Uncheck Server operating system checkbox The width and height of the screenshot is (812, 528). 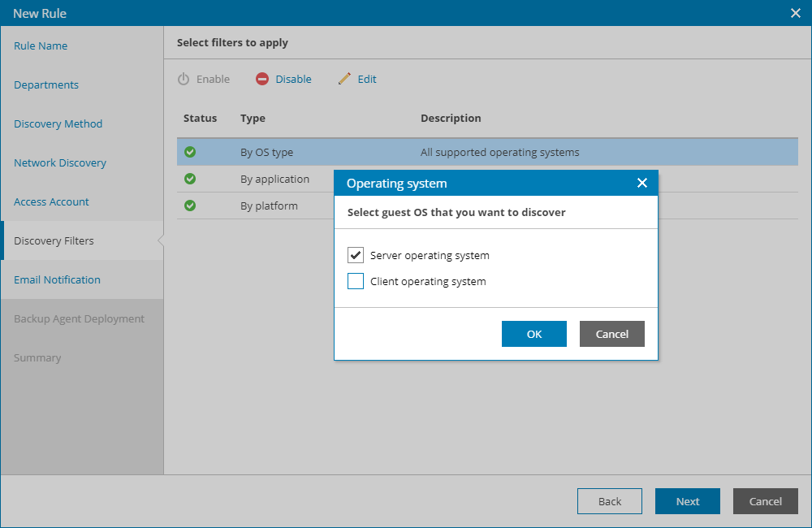356,255
